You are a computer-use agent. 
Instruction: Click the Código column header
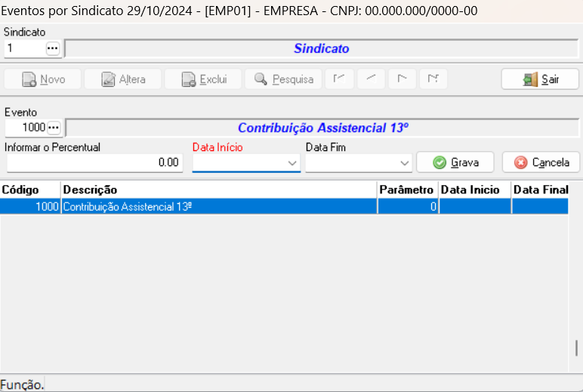click(30, 190)
